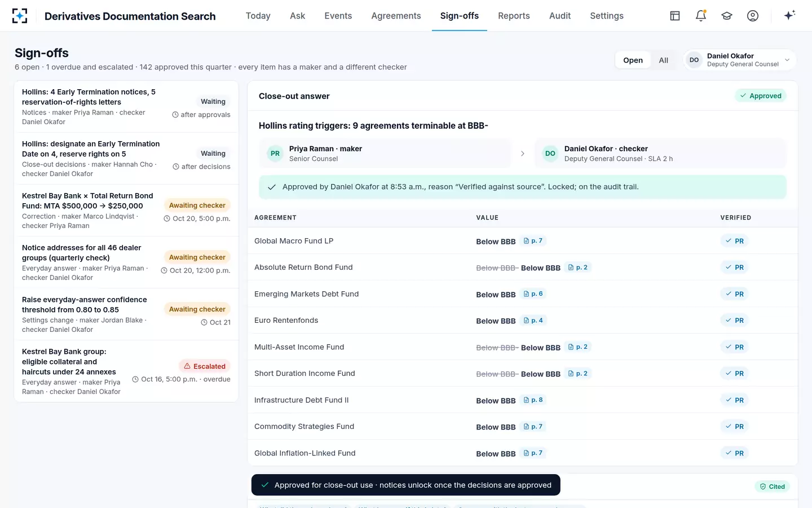Open the Kestrel Bay Bank eligible collateral item
Screen dimensions: 812x508
click(126, 371)
